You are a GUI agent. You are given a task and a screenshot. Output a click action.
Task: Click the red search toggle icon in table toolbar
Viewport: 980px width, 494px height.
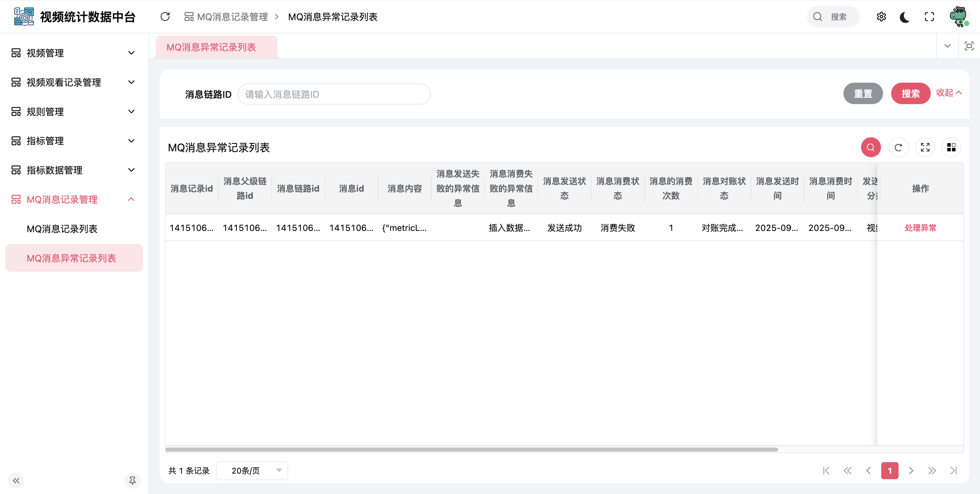pyautogui.click(x=871, y=147)
